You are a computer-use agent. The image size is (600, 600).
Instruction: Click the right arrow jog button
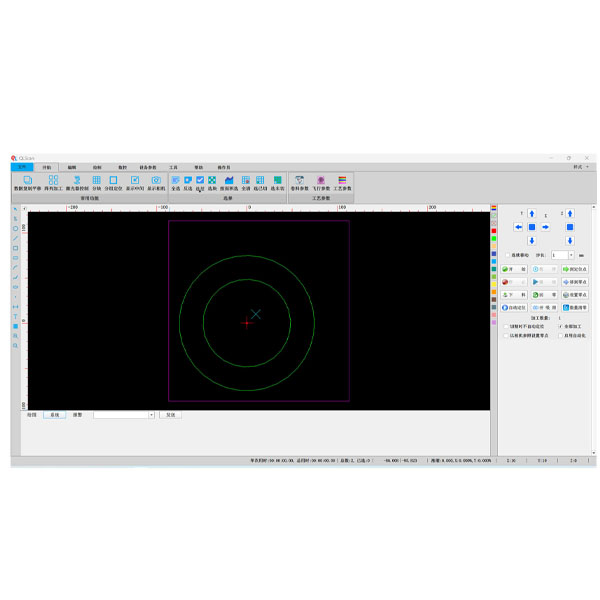click(545, 227)
